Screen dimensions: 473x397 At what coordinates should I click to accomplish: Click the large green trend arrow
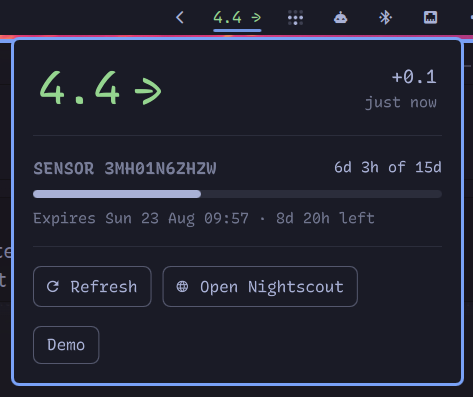pyautogui.click(x=148, y=91)
